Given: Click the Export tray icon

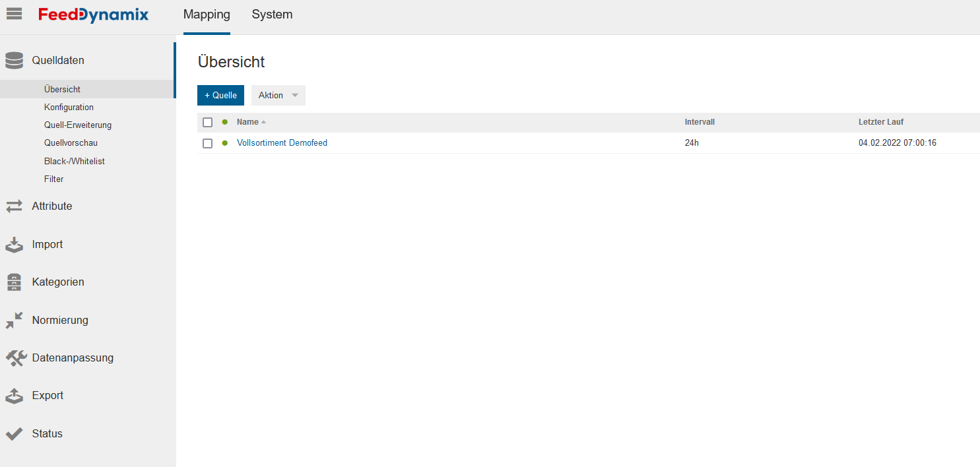Looking at the screenshot, I should [x=14, y=396].
